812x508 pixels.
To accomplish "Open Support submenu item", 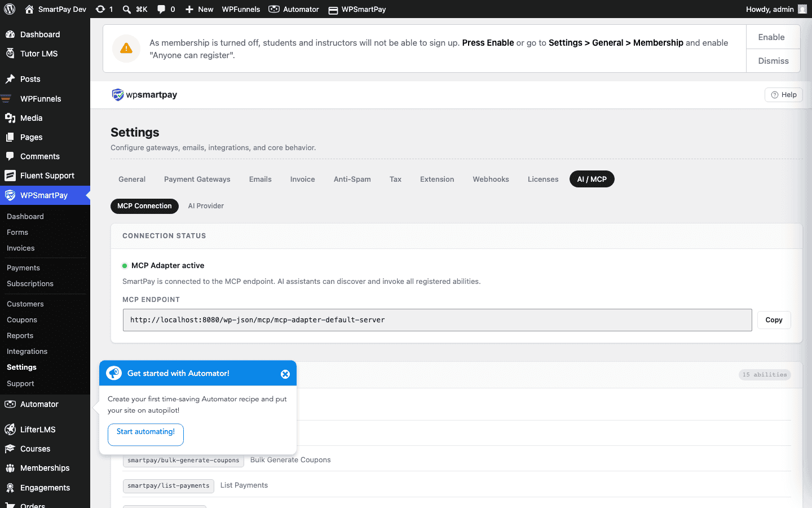I will coord(20,384).
